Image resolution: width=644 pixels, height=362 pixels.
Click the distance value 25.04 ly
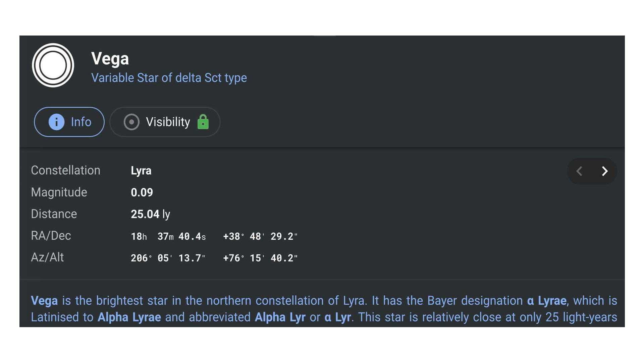pyautogui.click(x=150, y=214)
